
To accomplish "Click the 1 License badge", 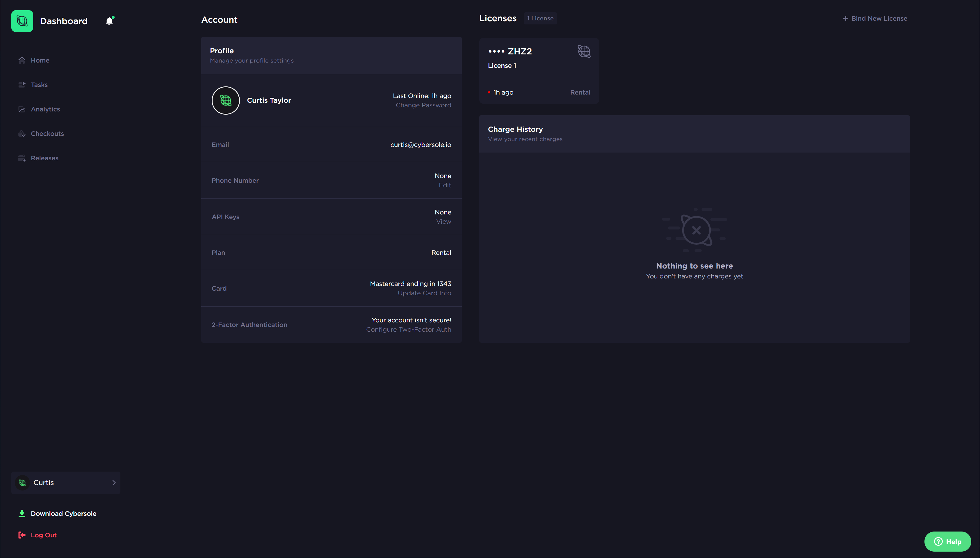I will (x=540, y=18).
